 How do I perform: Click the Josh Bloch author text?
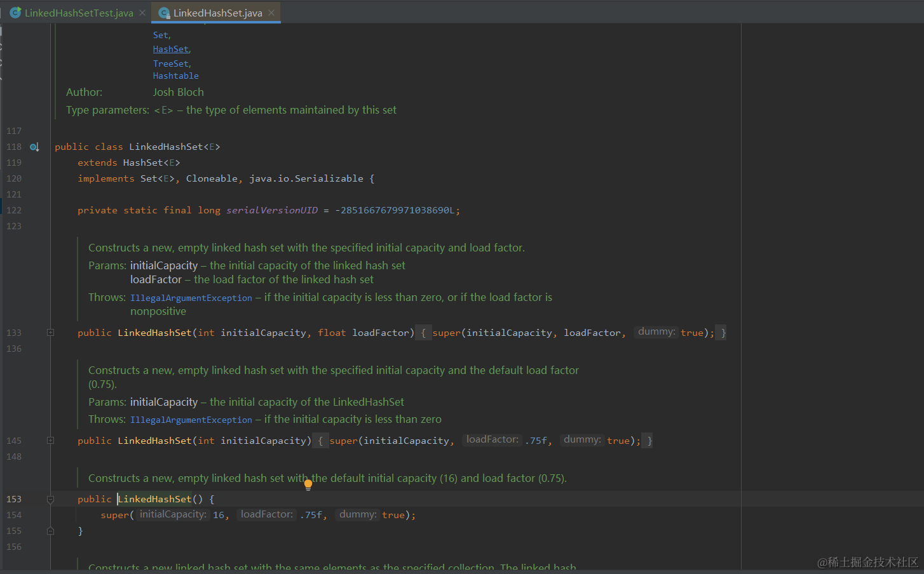click(179, 92)
